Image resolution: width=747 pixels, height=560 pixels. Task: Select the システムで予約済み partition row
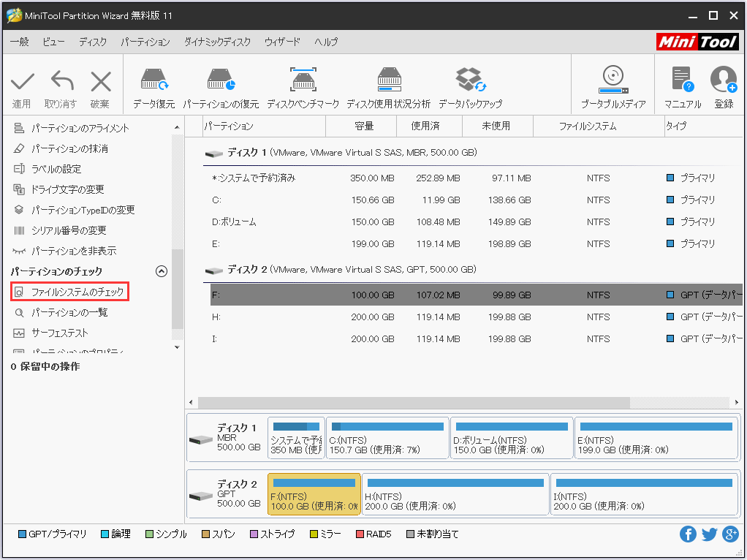pos(477,178)
